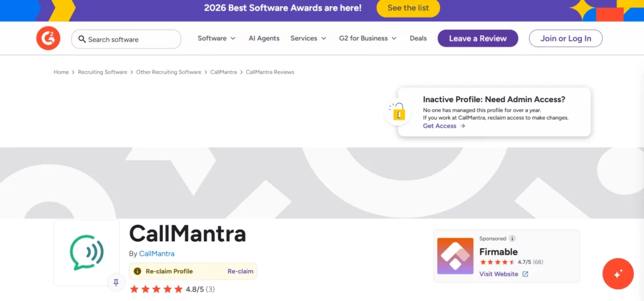The image size is (644, 301).
Task: Click the Sponsored info icon
Action: (x=512, y=239)
